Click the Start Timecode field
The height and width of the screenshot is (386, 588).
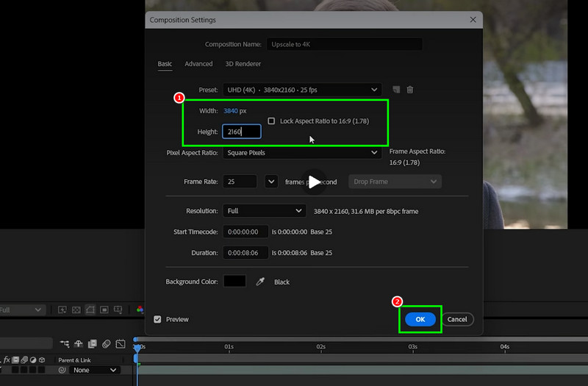tap(245, 232)
